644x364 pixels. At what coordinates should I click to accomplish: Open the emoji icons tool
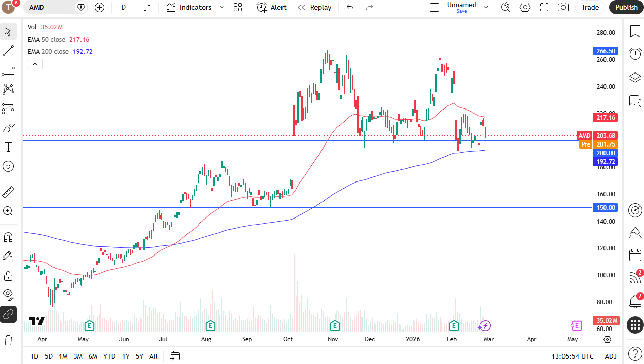click(8, 166)
